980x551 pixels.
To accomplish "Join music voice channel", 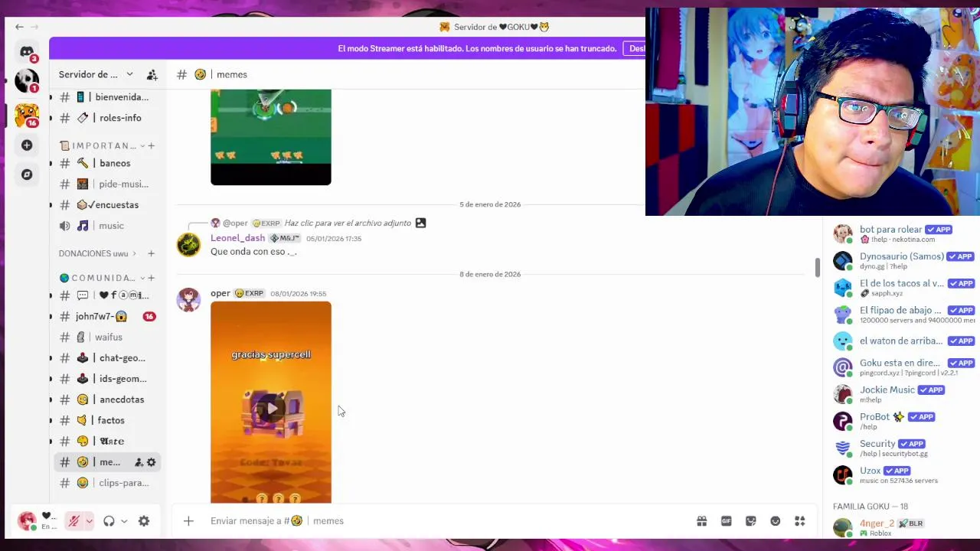I will (107, 226).
